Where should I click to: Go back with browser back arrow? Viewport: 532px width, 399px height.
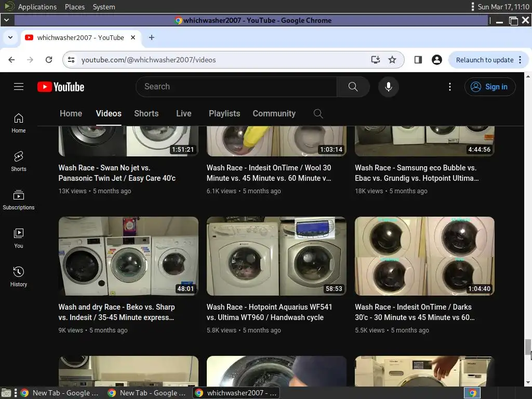coord(11,60)
